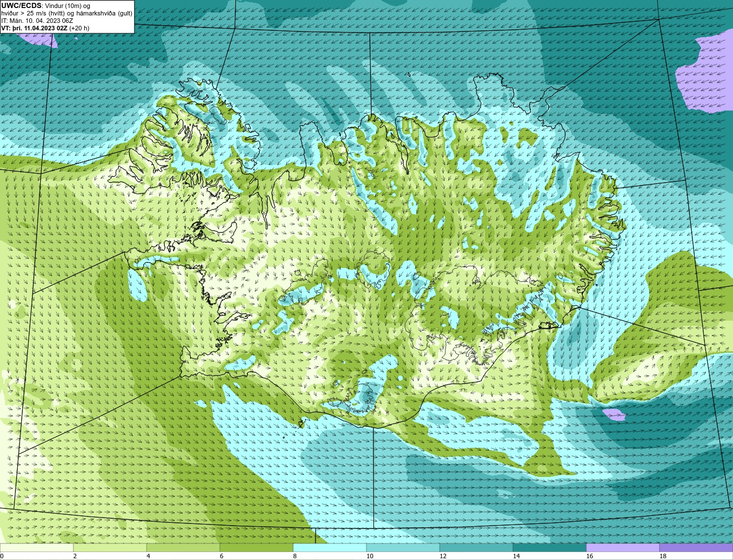Screen dimensions: 733x560
Task: Click the 6–8 m/s olive green scale swatch
Action: tap(257, 548)
